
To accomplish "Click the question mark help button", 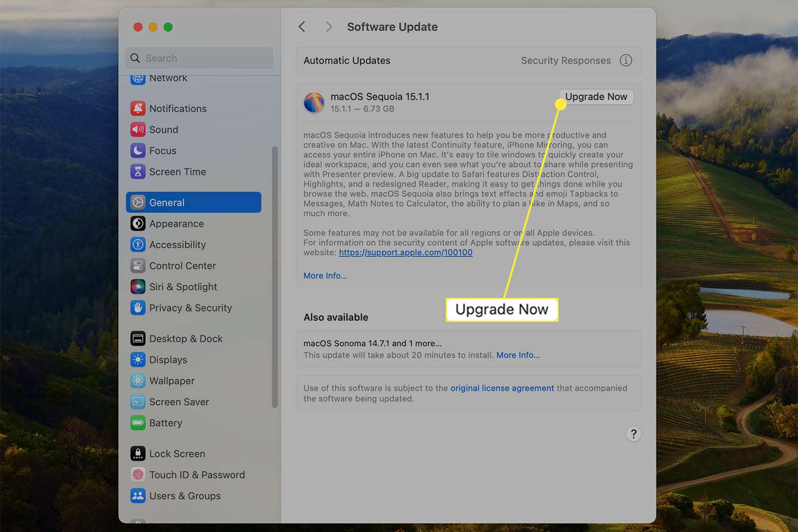I will [633, 434].
